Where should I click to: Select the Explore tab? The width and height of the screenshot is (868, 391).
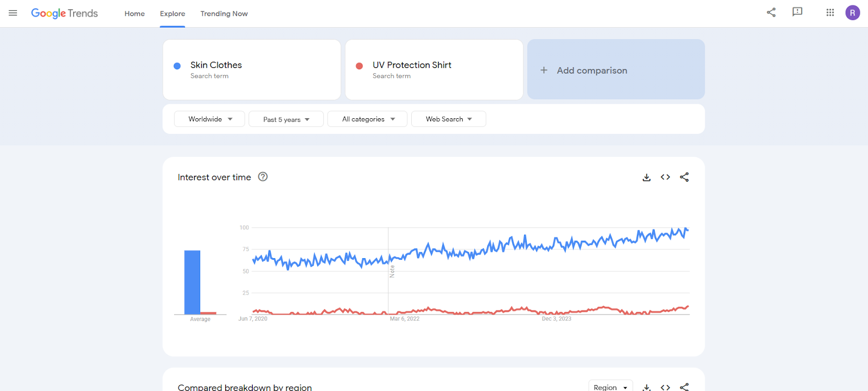click(173, 14)
